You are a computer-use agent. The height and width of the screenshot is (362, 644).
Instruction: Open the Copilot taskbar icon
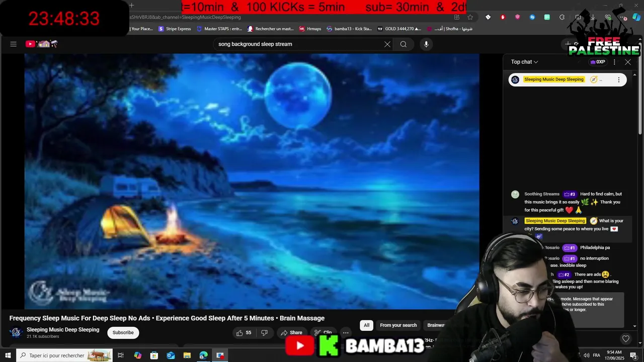[137, 355]
